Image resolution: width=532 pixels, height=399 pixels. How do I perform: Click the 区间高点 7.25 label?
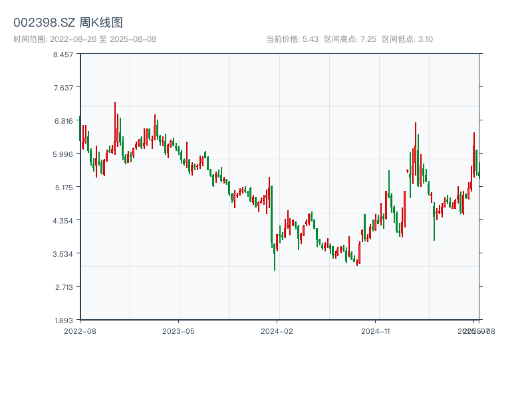350,39
